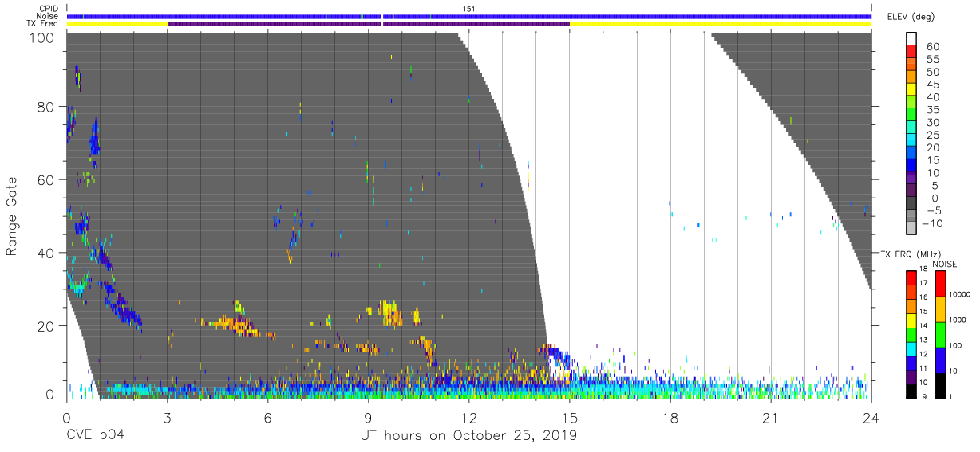Image resolution: width=980 pixels, height=452 pixels.
Task: Click the 25 label on ELEV colorbar
Action: [x=934, y=136]
